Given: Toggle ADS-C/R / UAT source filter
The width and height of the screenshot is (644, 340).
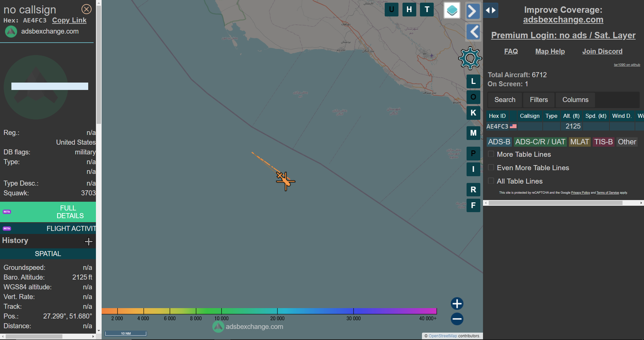Looking at the screenshot, I should [x=540, y=142].
